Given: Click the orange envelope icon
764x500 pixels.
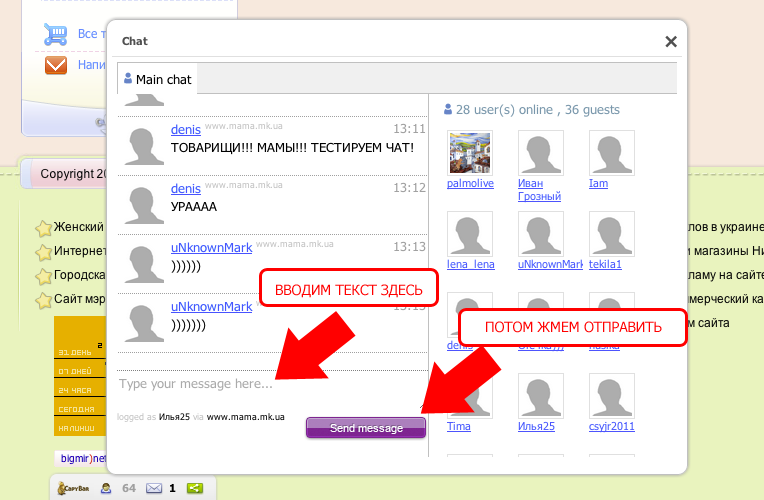Looking at the screenshot, I should click(56, 66).
